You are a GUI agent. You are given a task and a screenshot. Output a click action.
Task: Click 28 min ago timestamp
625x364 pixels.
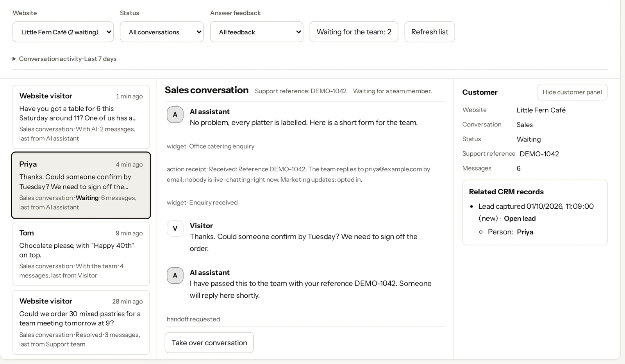[127, 302]
